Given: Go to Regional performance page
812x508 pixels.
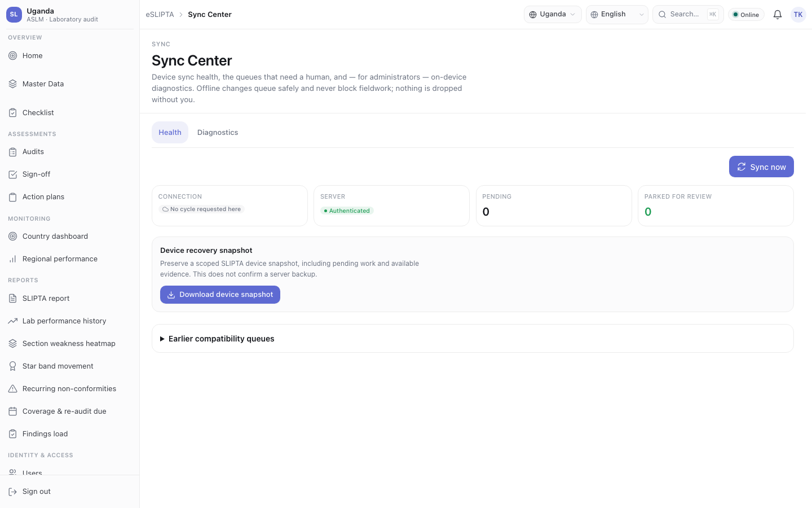Looking at the screenshot, I should coord(69,259).
